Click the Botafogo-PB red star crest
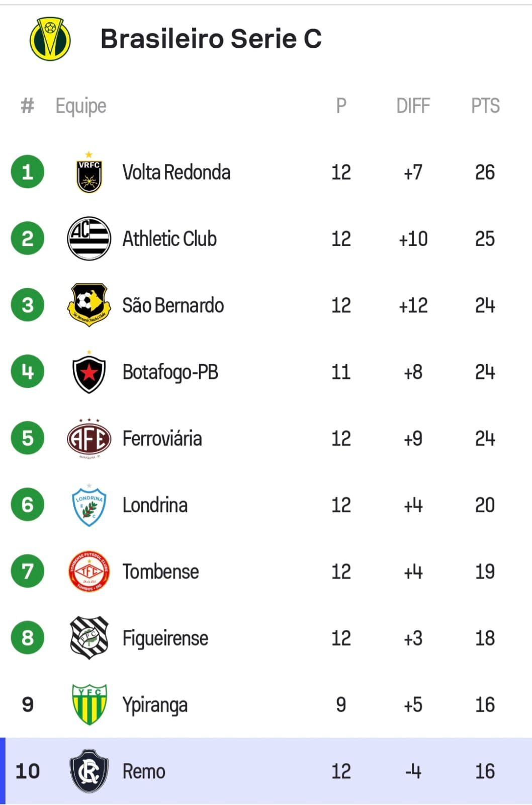Viewport: 532px width, 805px height. click(x=89, y=372)
